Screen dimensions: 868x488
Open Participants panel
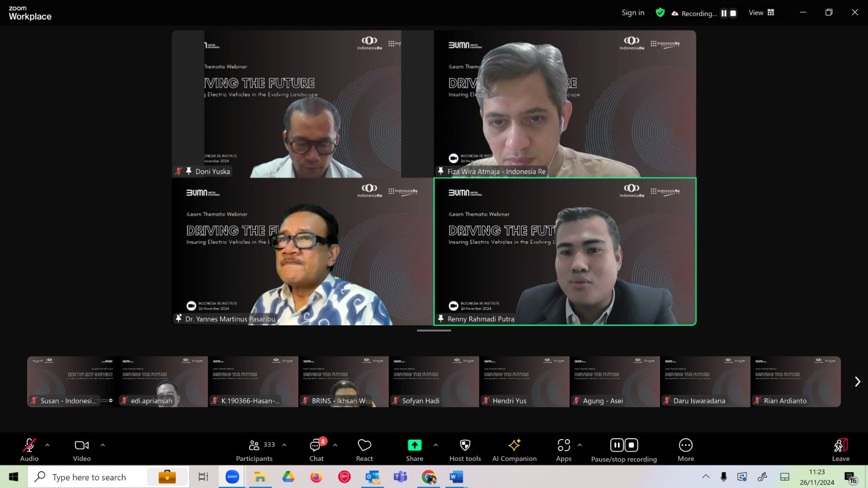254,450
